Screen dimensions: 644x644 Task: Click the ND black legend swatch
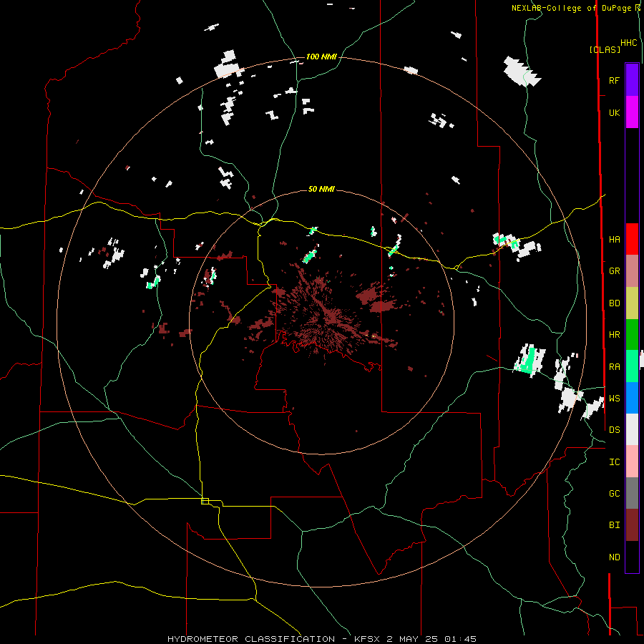[632, 557]
